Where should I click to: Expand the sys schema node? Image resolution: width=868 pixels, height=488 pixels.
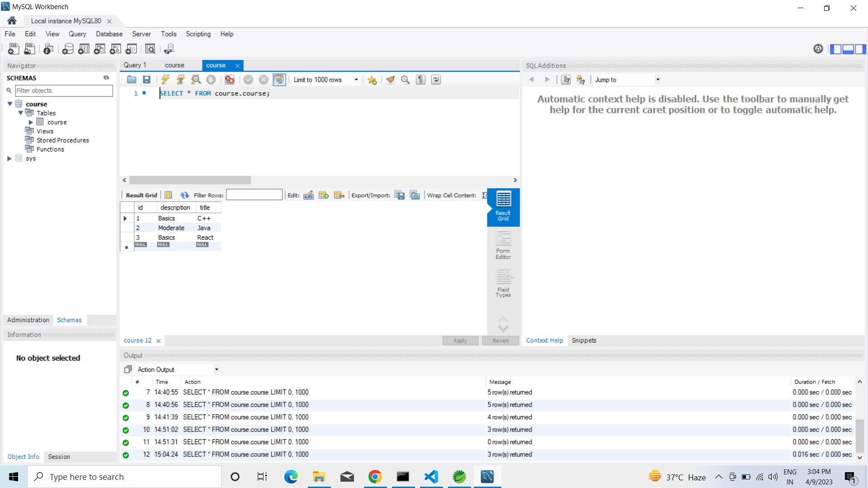[9, 158]
